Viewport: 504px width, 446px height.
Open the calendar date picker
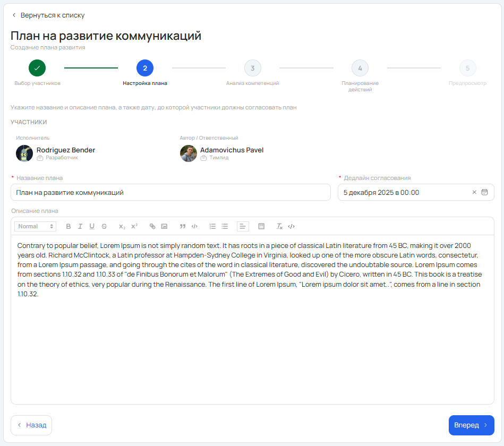[x=484, y=192]
